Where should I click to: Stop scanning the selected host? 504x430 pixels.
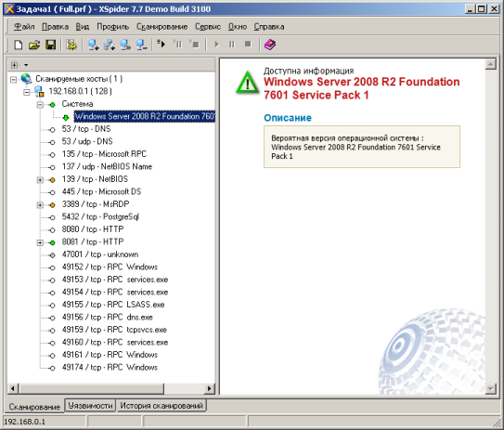[x=194, y=44]
